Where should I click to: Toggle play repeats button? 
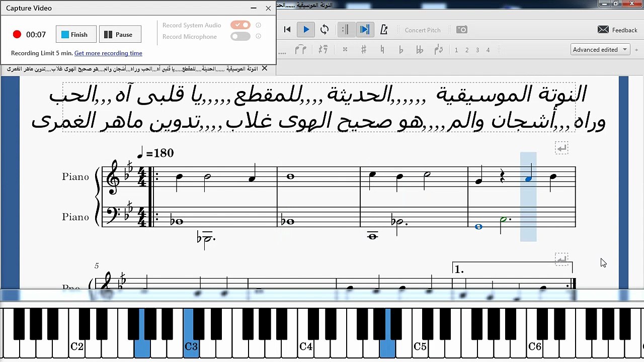point(345,30)
